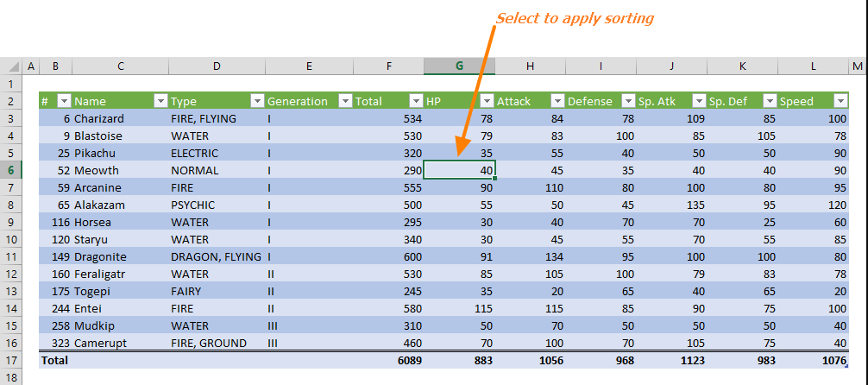Click the Arcanine name cell
Screen dimensions: 868x385
[x=120, y=188]
